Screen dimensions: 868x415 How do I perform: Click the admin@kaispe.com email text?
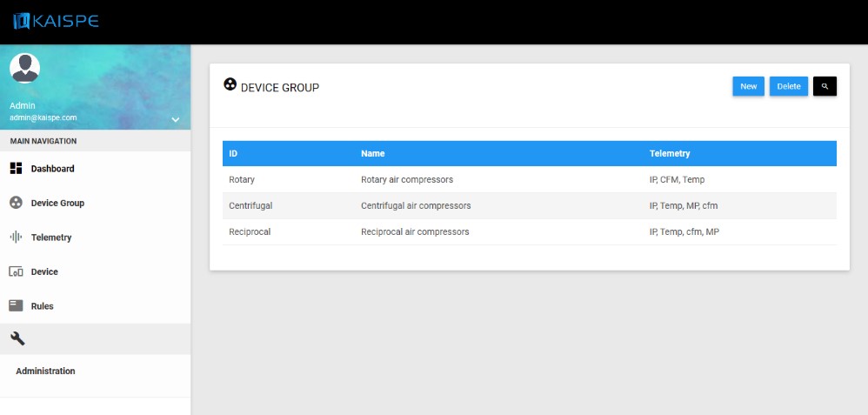pyautogui.click(x=43, y=117)
